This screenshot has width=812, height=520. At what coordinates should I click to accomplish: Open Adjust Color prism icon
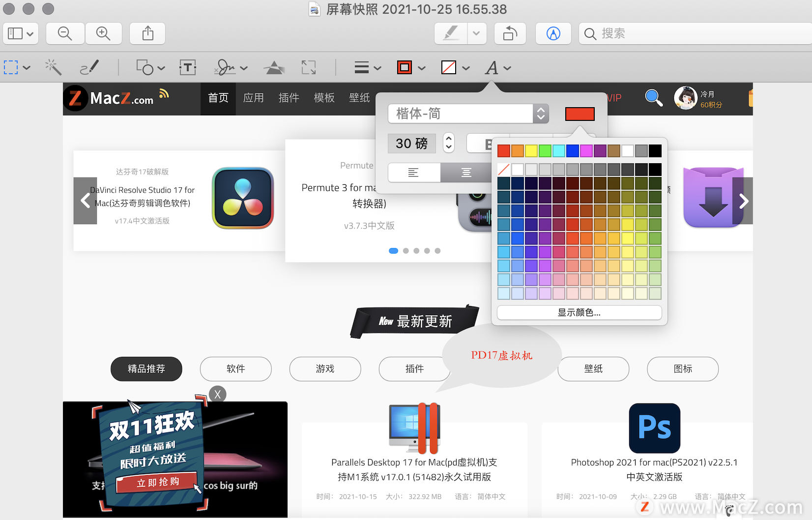[274, 67]
